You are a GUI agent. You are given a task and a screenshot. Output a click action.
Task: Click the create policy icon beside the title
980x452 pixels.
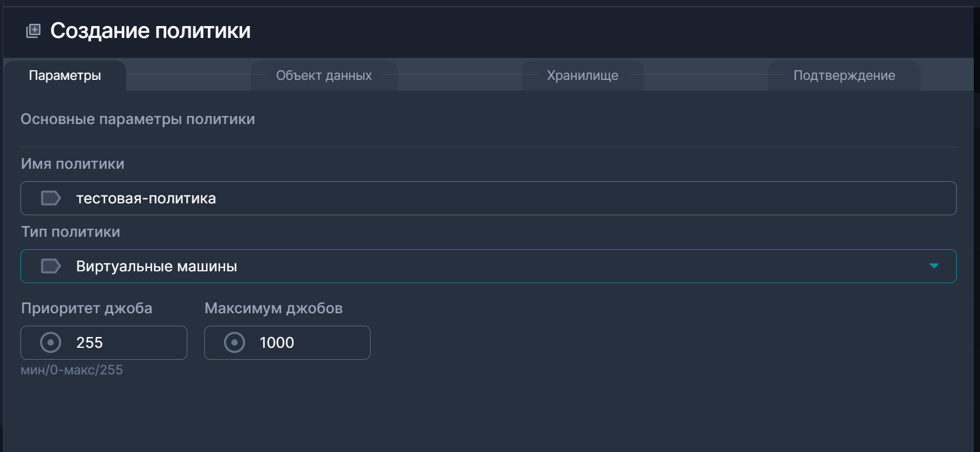(x=33, y=31)
